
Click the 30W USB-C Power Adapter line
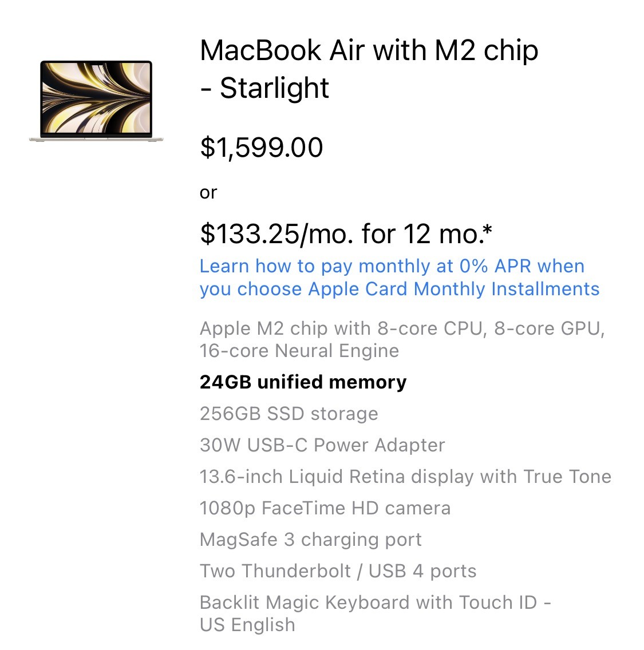pos(322,445)
